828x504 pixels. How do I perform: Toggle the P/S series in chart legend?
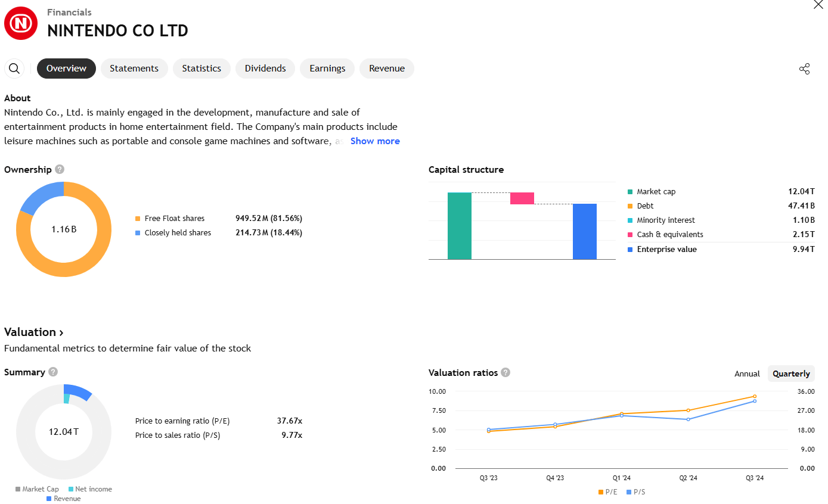click(x=635, y=492)
